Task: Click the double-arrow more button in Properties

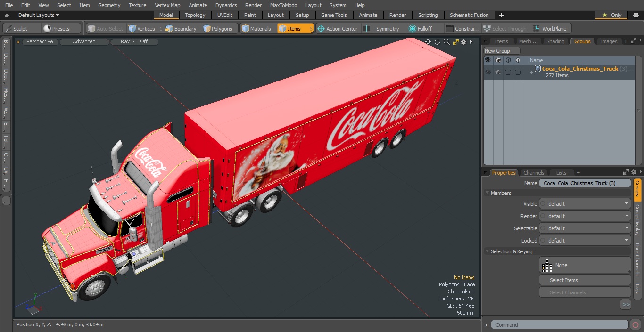Action: click(x=626, y=305)
